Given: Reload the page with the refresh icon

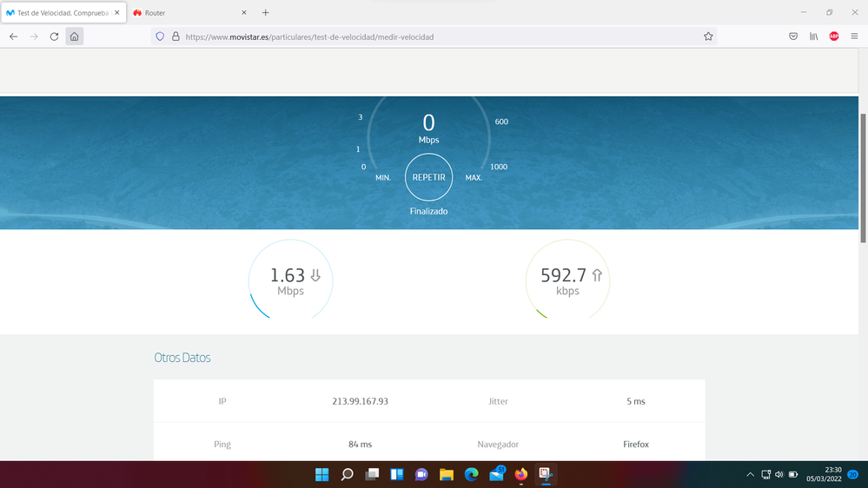Looking at the screenshot, I should (55, 36).
